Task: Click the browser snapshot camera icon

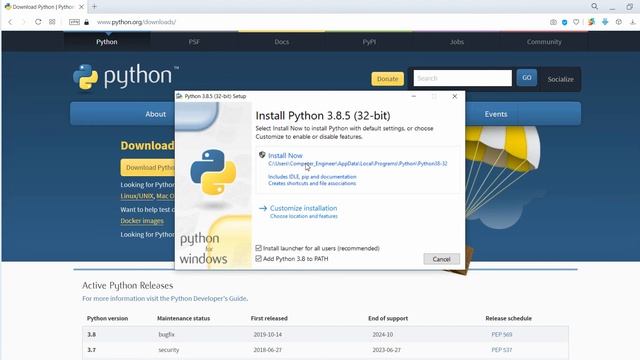Action: pos(553,22)
